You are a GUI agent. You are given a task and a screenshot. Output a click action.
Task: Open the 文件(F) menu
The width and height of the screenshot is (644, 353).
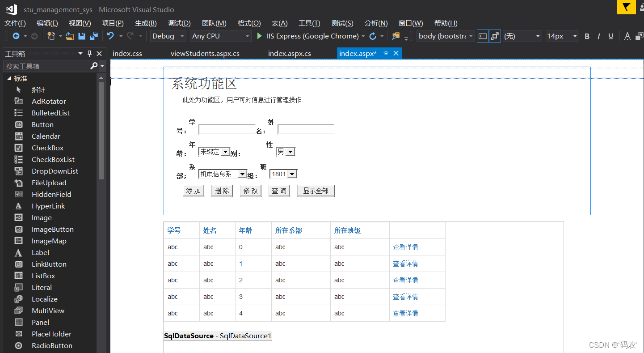tap(15, 23)
